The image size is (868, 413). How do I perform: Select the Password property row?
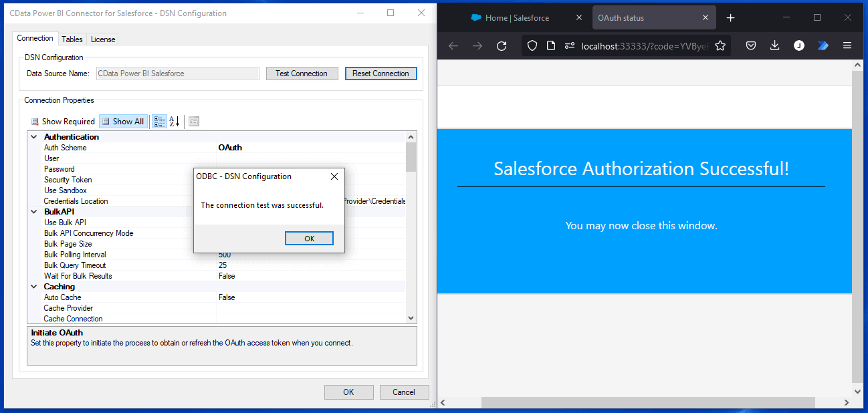click(x=223, y=169)
